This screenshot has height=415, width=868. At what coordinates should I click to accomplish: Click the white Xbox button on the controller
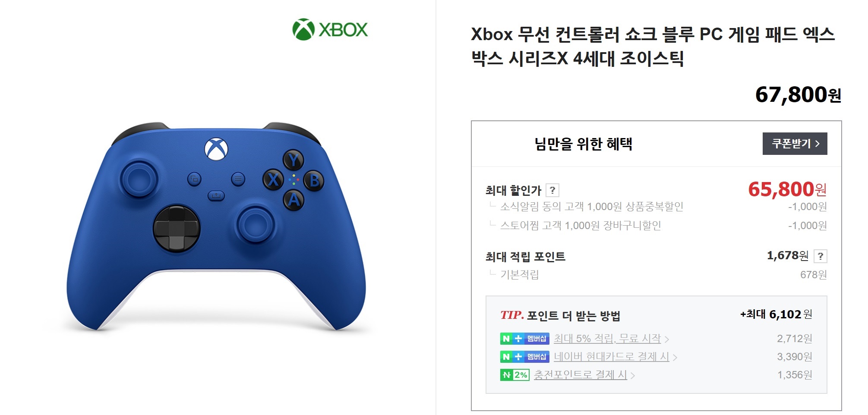(x=216, y=149)
